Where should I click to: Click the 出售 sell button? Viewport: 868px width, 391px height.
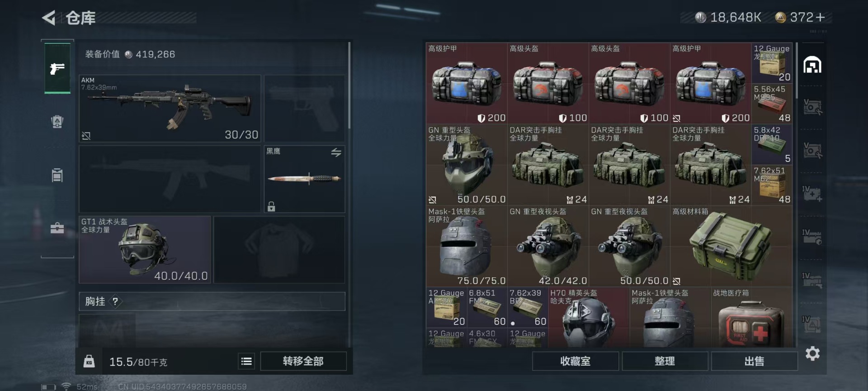pos(754,361)
